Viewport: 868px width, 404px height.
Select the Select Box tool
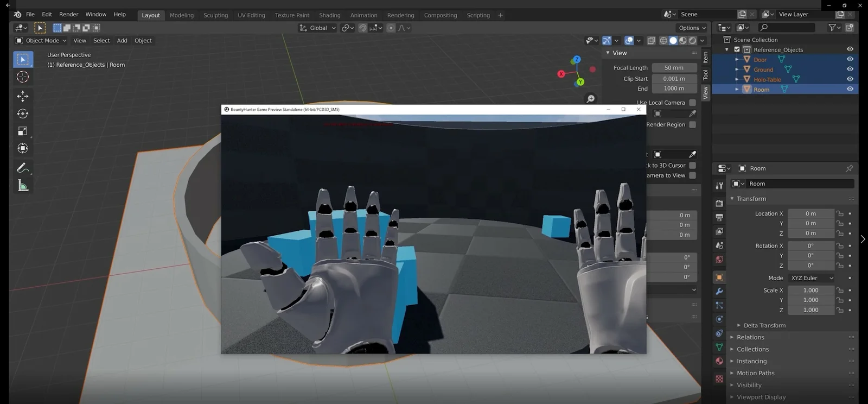23,59
